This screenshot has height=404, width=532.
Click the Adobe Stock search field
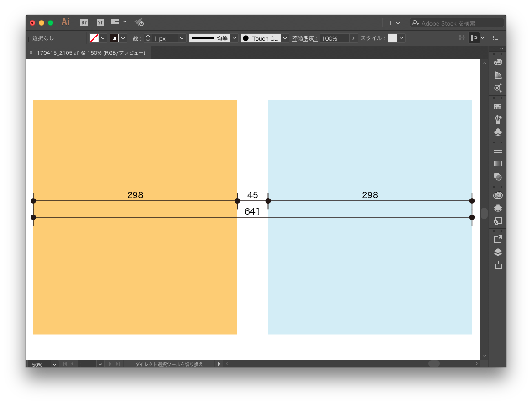coord(461,23)
